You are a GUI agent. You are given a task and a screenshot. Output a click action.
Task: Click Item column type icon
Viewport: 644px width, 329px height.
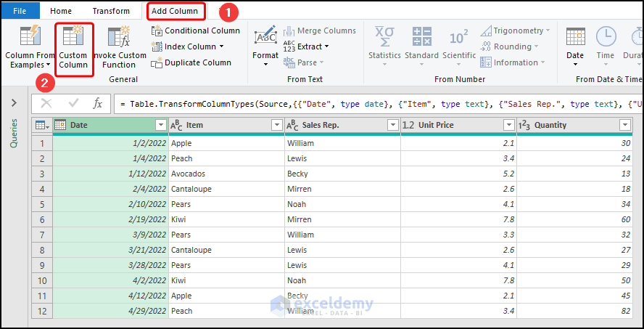pyautogui.click(x=177, y=125)
